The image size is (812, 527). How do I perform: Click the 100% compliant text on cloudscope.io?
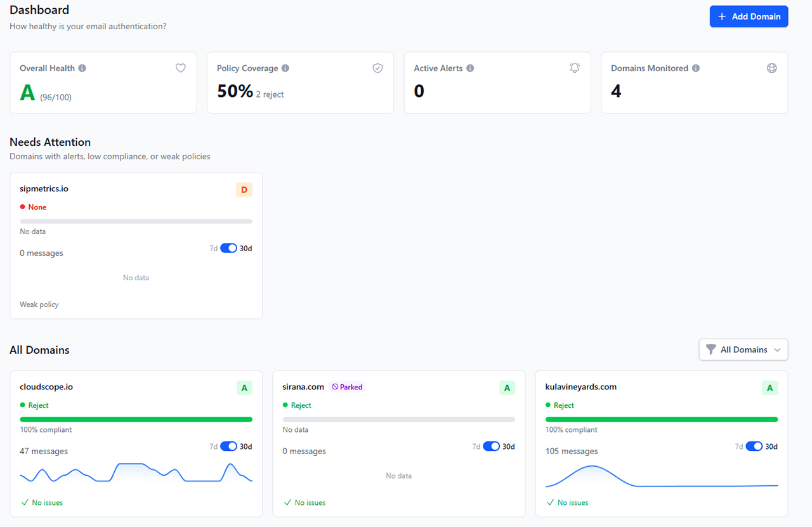pyautogui.click(x=46, y=429)
